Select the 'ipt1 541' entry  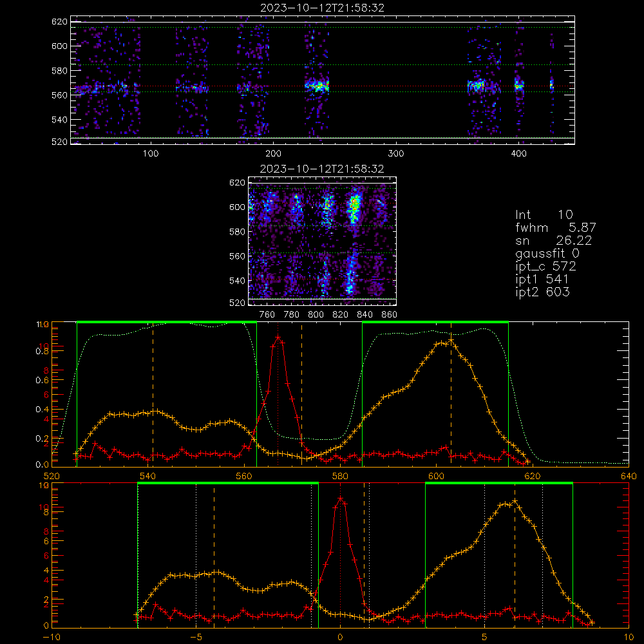542,279
